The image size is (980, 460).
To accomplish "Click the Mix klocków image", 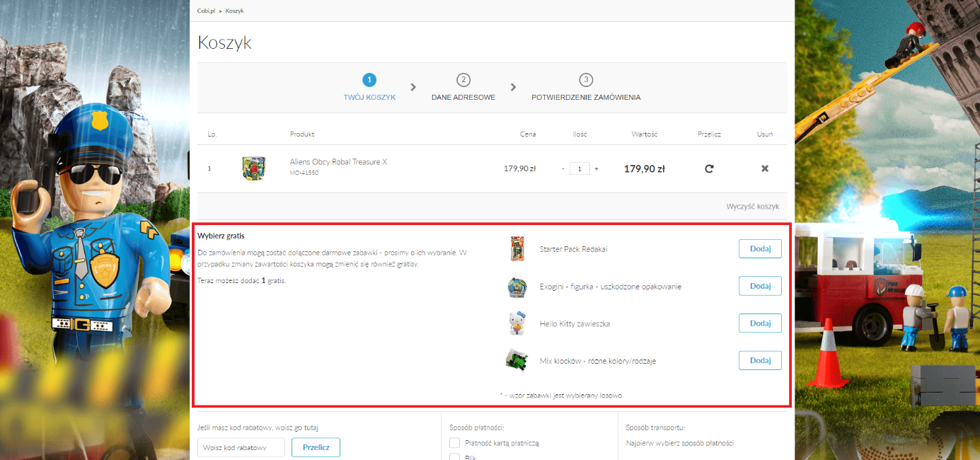I will coord(517,360).
